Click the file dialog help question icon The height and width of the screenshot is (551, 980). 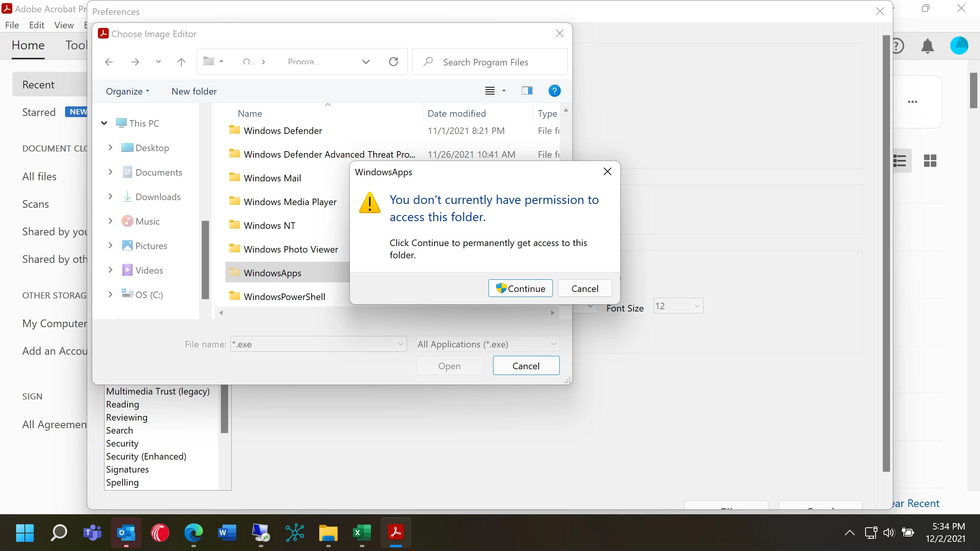click(554, 91)
